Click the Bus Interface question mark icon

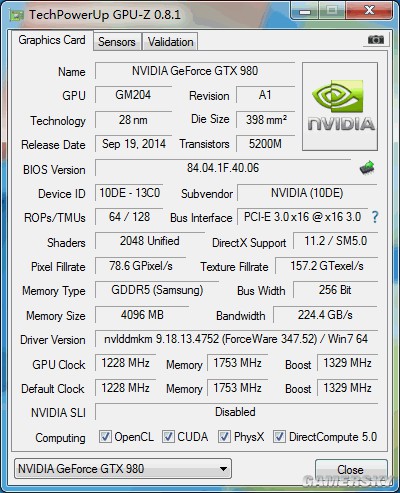tap(375, 217)
